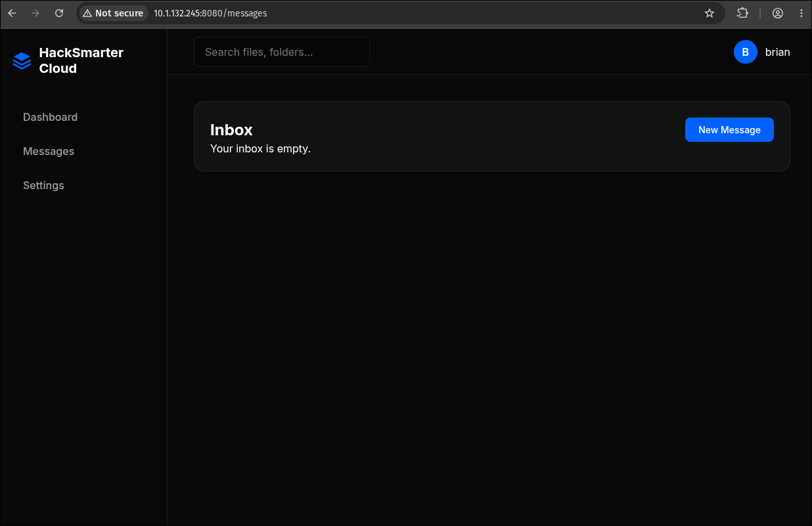812x526 pixels.
Task: Open Settings from the sidebar
Action: (43, 185)
